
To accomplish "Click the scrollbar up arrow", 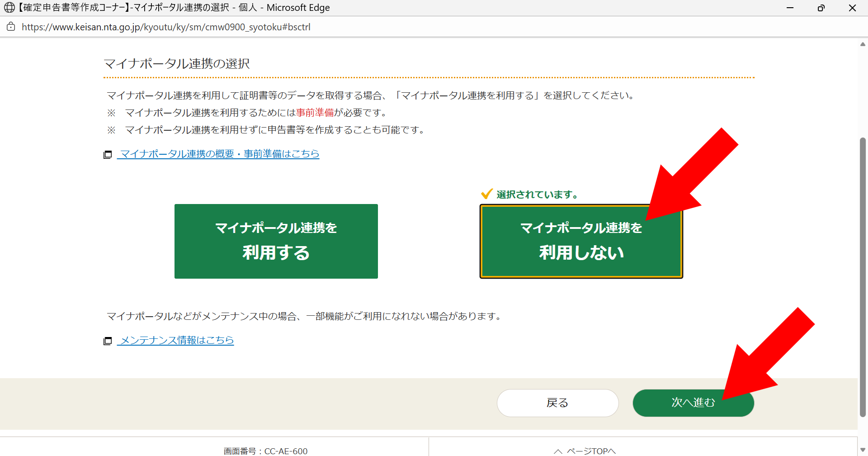I will tap(863, 44).
